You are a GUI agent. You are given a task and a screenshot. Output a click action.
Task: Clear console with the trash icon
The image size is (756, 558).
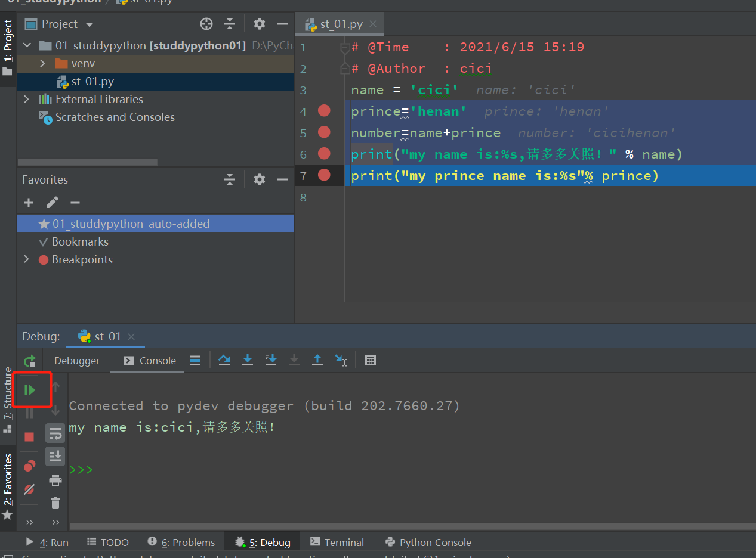[x=55, y=503]
